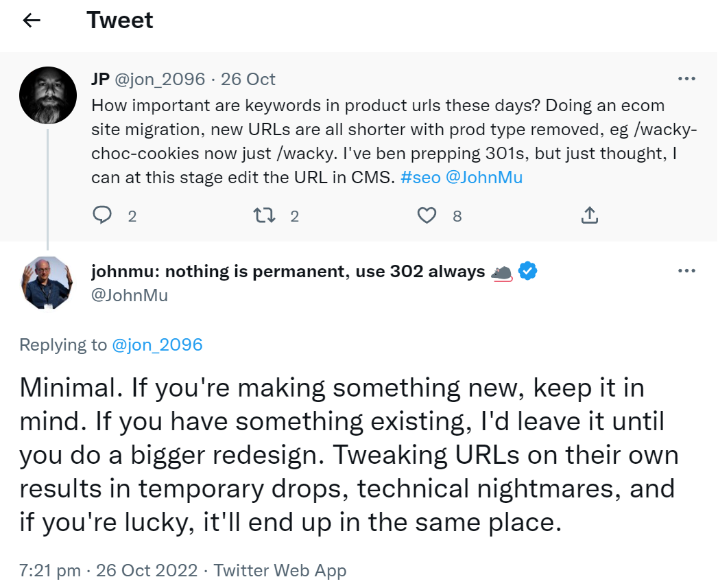Click the 7:21 pm · 26 Oct 2022 timestamp

pos(108,570)
